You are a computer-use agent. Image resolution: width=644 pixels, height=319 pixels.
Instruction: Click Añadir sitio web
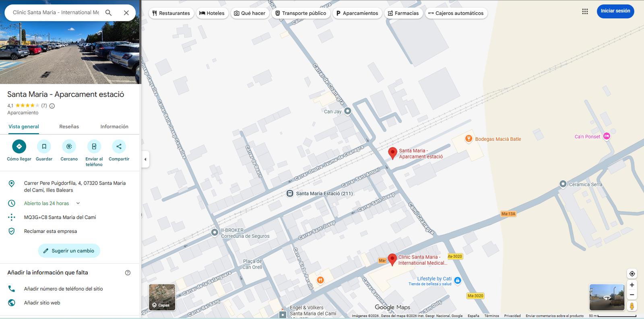point(70,303)
